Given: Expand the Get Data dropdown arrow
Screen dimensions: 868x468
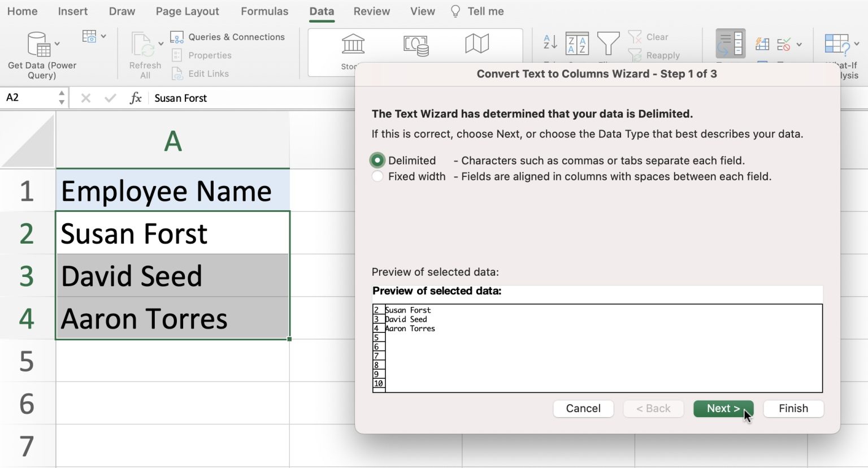Looking at the screenshot, I should click(57, 44).
